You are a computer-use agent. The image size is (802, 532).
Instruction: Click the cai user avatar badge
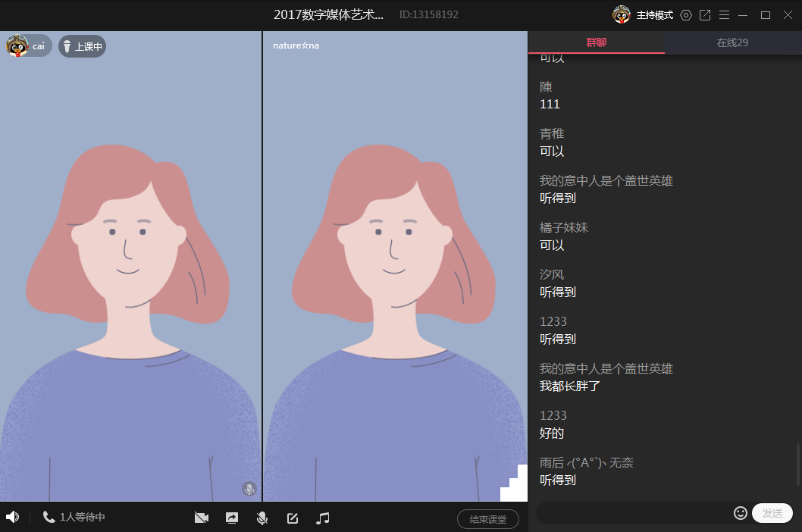pyautogui.click(x=29, y=46)
